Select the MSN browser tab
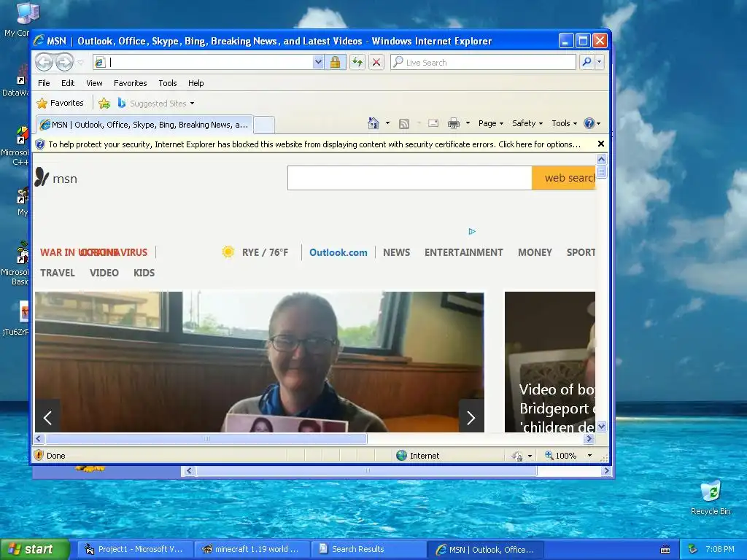This screenshot has width=747, height=560. pyautogui.click(x=144, y=125)
